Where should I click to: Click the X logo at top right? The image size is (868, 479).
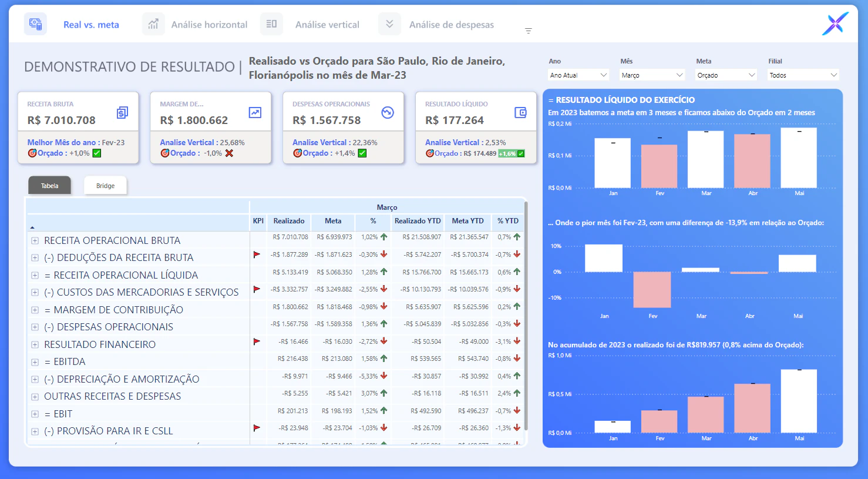pyautogui.click(x=835, y=24)
